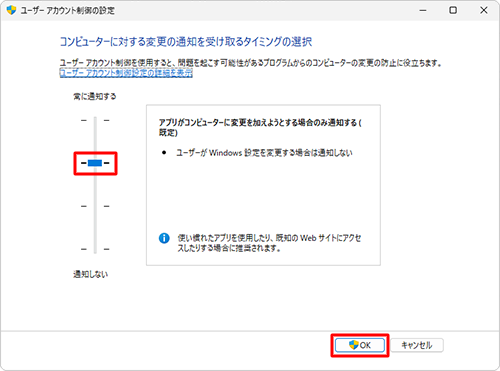Open the ユーザー アカウント制御設定の詳細を表示 link

pos(126,73)
